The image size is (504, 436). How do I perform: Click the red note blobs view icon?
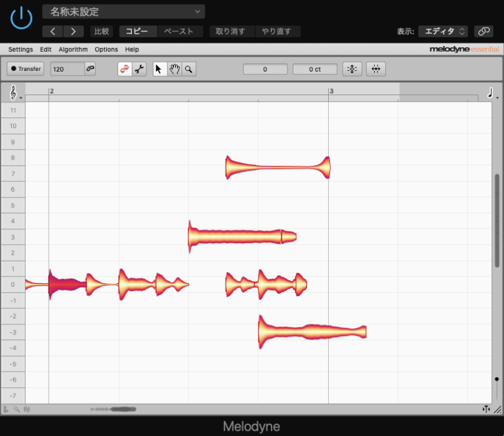point(125,69)
